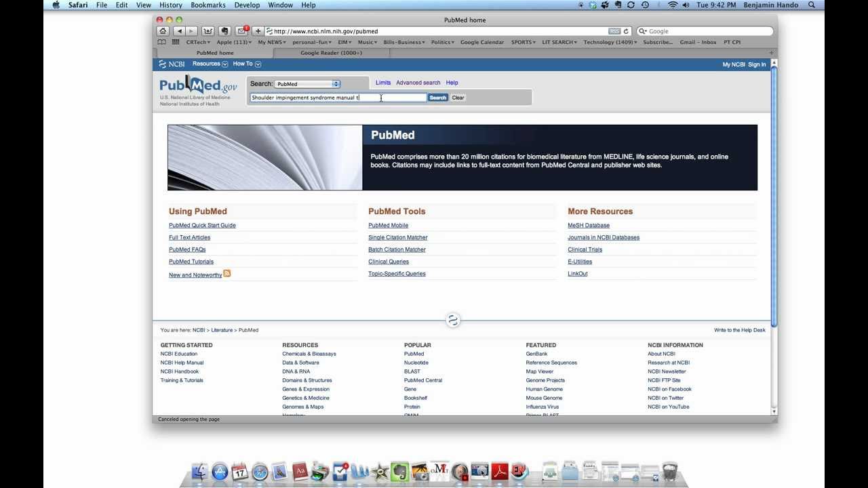The width and height of the screenshot is (868, 488).
Task: Open the Develop menu
Action: pos(247,5)
